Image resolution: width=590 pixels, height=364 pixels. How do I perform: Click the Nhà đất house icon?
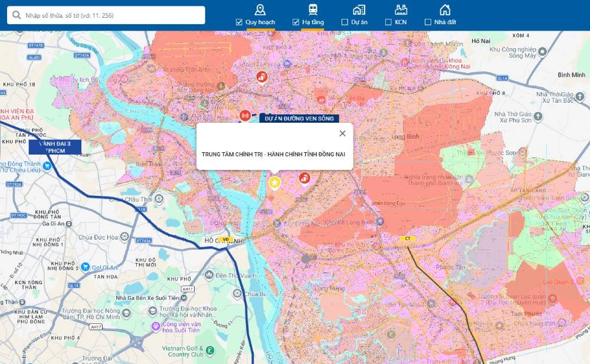click(x=444, y=9)
